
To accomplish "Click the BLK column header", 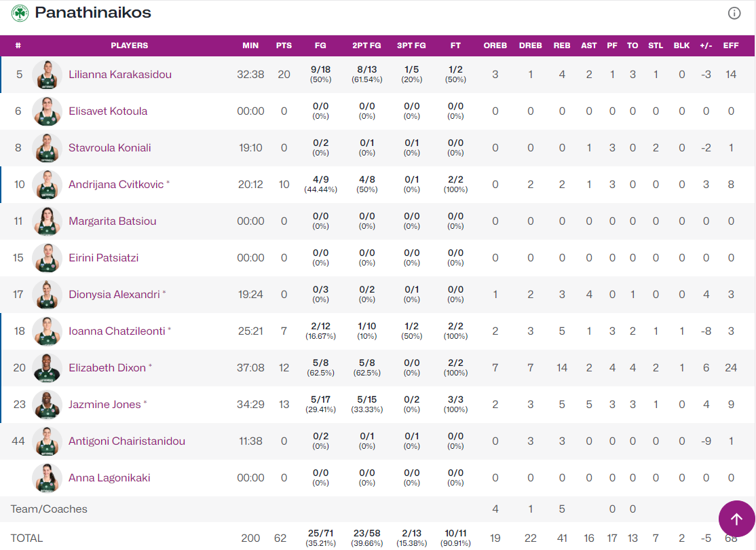I will click(x=682, y=45).
